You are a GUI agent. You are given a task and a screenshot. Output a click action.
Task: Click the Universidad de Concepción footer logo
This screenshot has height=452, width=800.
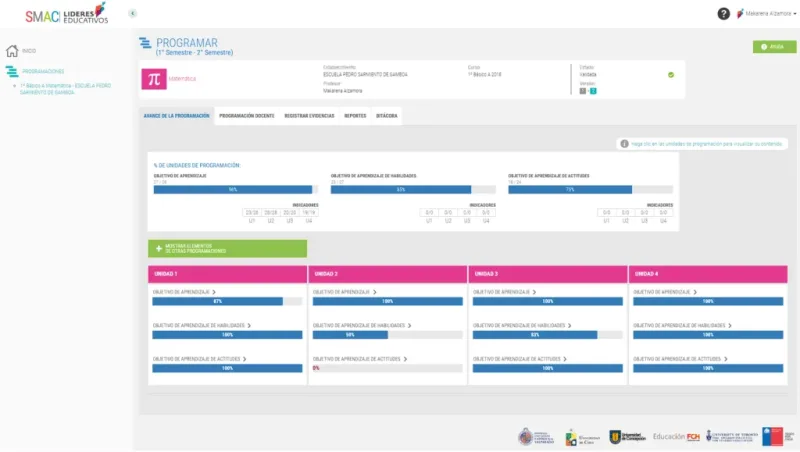pyautogui.click(x=628, y=437)
